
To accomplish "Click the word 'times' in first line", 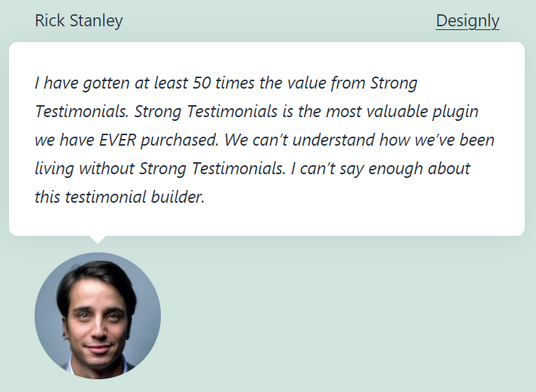I will (x=235, y=83).
